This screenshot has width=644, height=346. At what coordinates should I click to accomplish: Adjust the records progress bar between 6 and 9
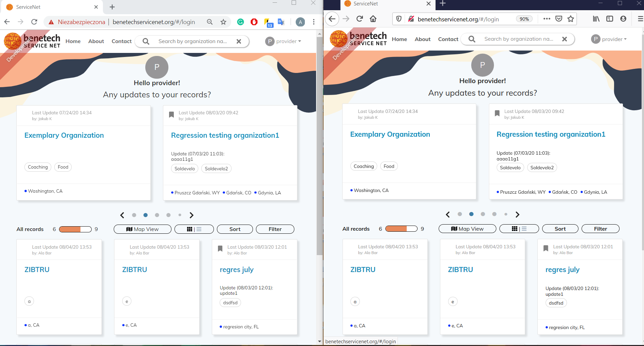(x=75, y=229)
